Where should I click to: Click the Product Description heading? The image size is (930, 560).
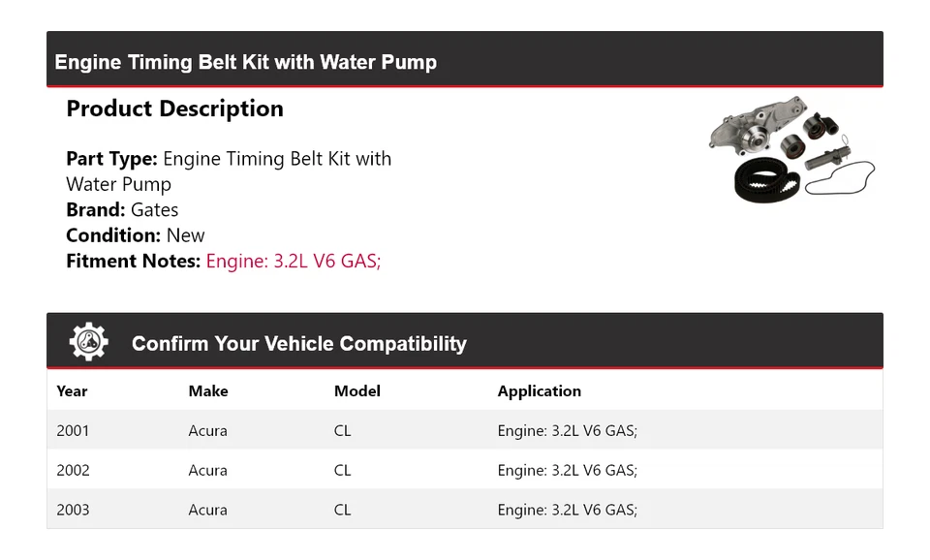point(174,109)
